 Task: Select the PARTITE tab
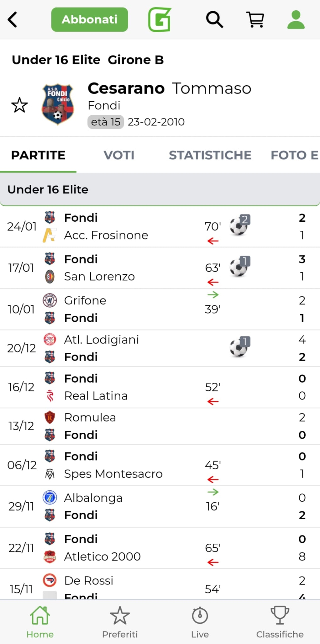pyautogui.click(x=38, y=155)
